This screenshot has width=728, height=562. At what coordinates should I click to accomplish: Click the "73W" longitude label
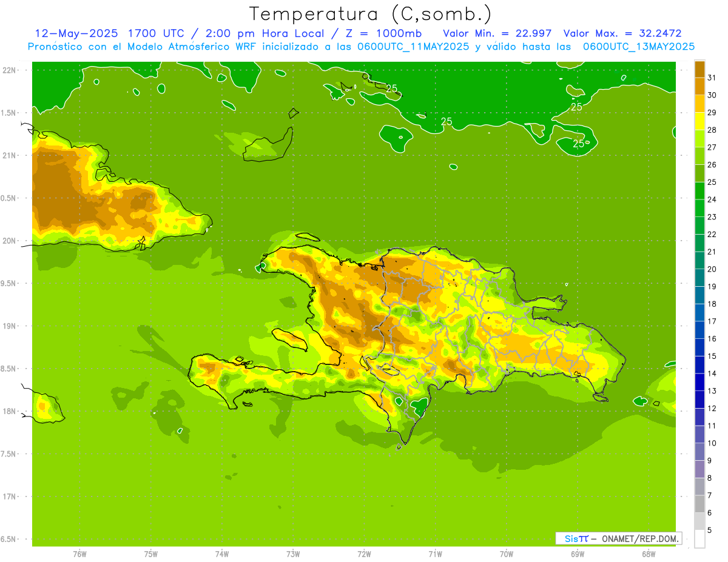coord(293,554)
